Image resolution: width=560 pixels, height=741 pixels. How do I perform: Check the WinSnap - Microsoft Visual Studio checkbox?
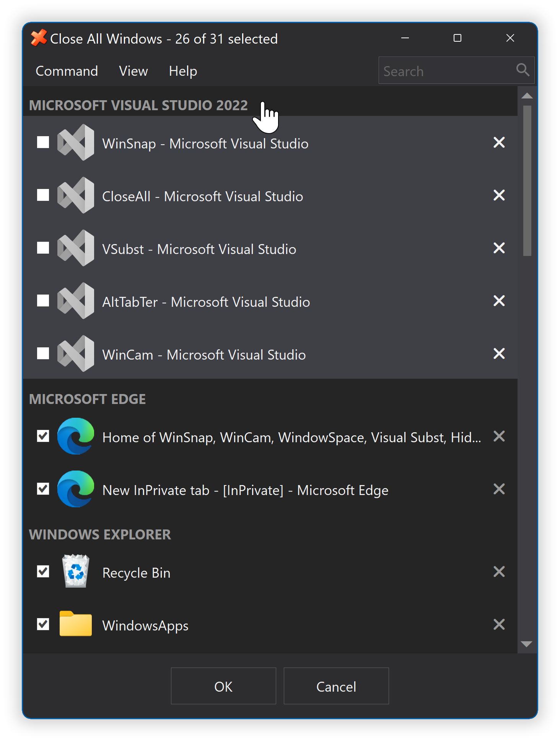pos(43,142)
